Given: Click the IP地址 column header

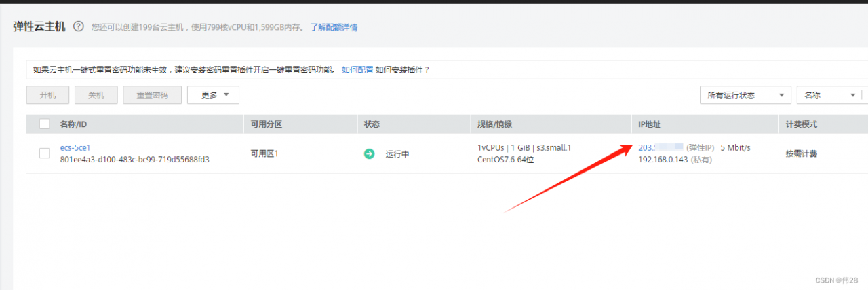Looking at the screenshot, I should pyautogui.click(x=649, y=124).
